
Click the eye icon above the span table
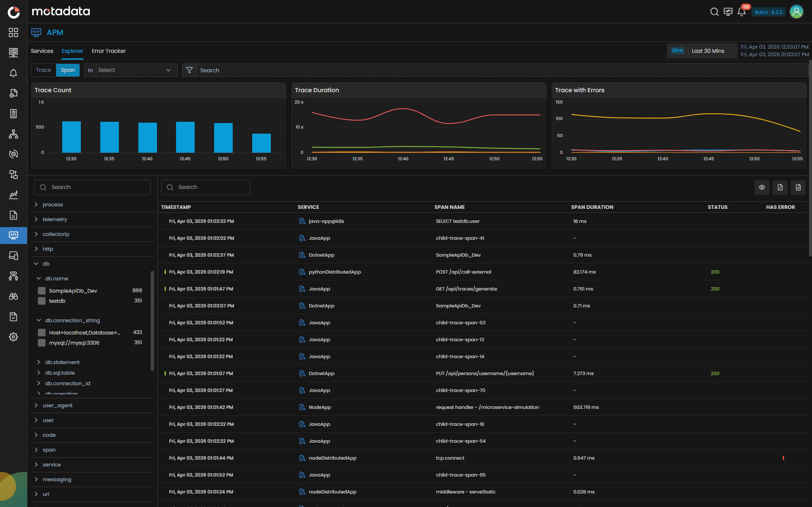[x=762, y=187]
